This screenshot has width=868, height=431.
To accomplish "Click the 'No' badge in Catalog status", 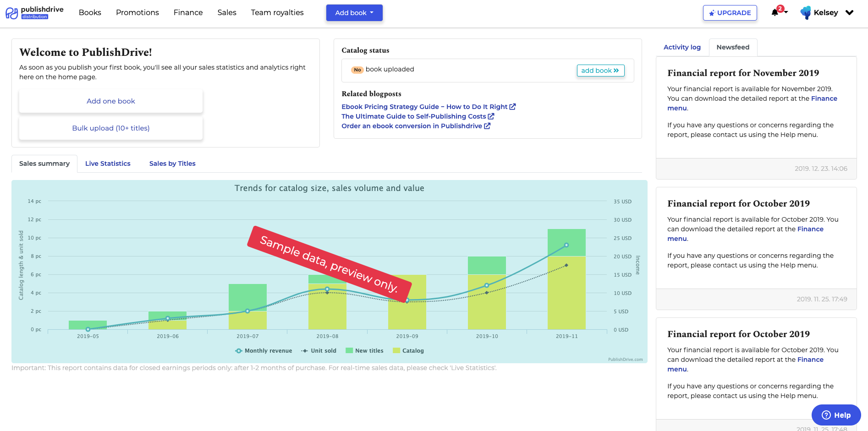I will click(x=357, y=70).
